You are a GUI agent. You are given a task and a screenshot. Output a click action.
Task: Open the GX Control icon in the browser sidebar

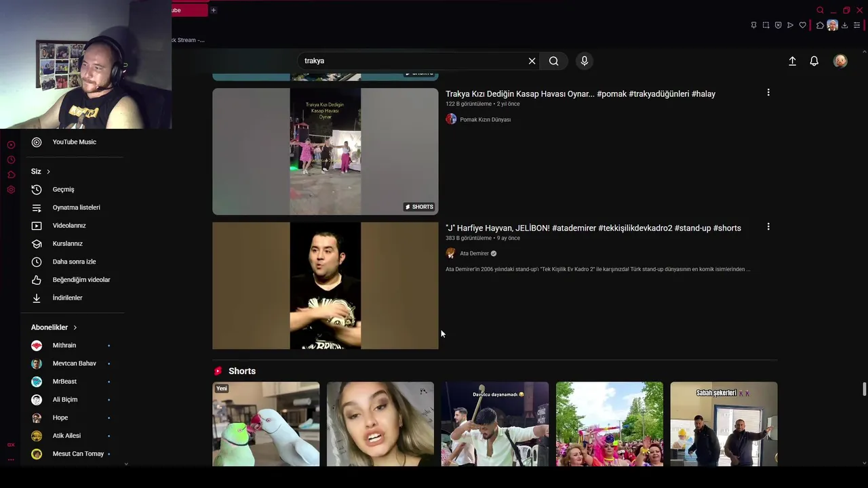click(11, 145)
